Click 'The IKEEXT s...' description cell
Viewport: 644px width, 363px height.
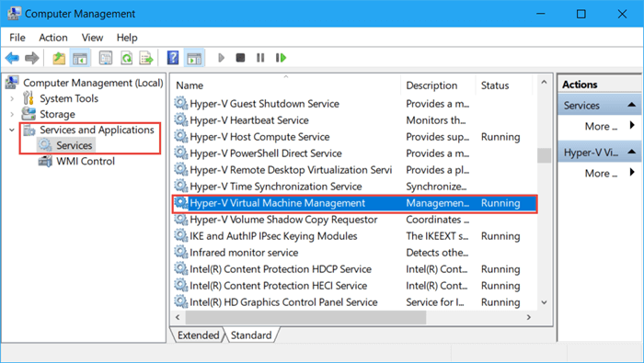pos(437,236)
